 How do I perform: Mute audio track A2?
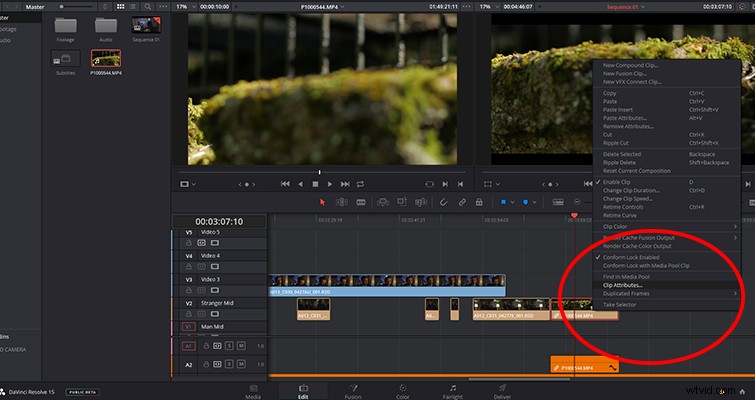tap(241, 364)
